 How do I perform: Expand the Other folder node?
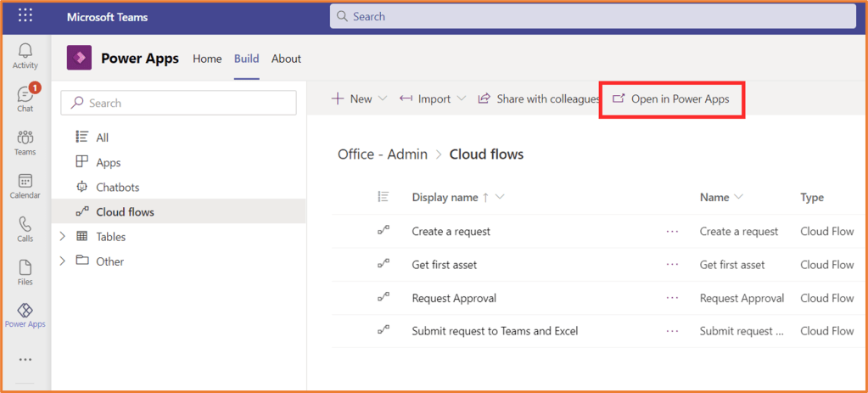click(x=62, y=261)
